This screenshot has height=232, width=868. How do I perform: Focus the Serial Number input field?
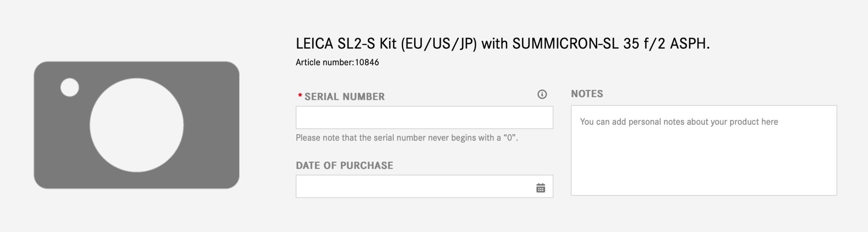point(424,117)
